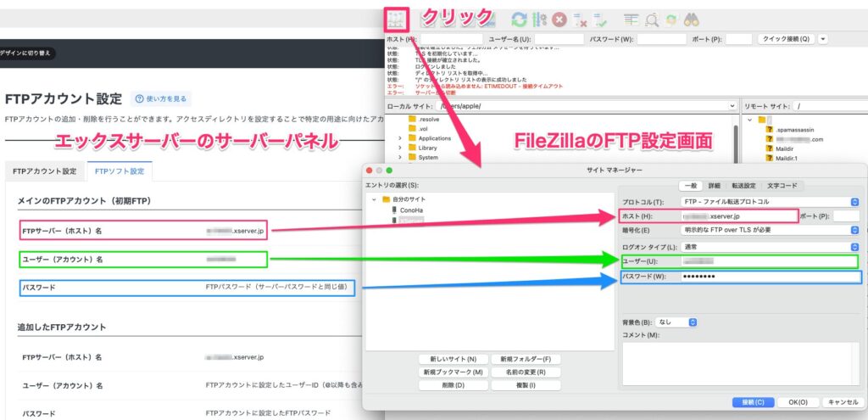Click the コメント(M) text area
Screen dimensions: 868x420
(741, 363)
